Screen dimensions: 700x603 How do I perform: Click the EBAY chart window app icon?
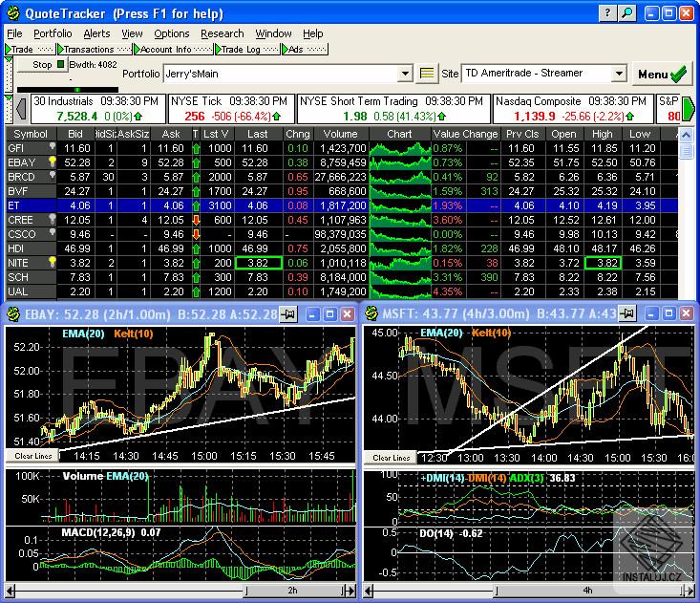[x=13, y=314]
